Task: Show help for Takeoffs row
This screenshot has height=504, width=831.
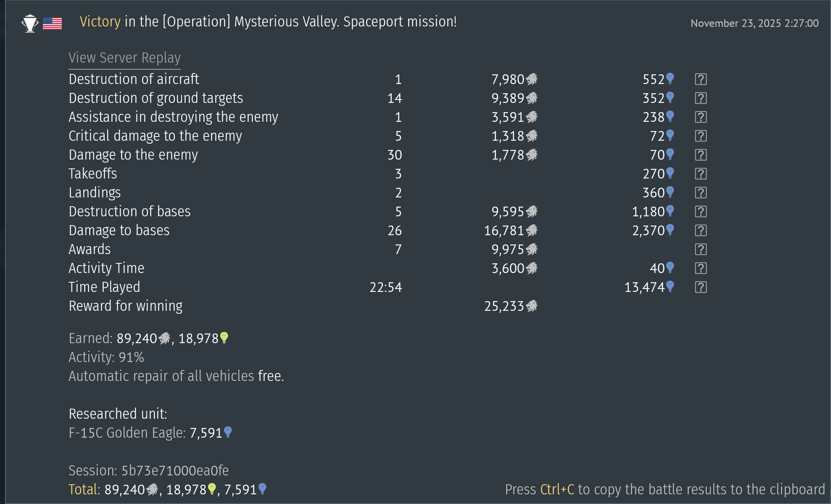Action: (x=700, y=174)
